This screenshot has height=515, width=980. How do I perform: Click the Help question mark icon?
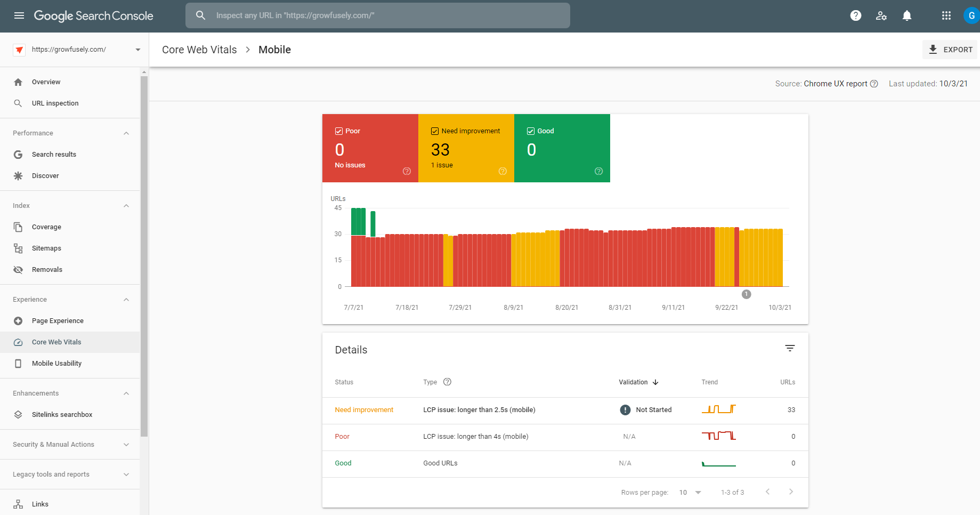[855, 15]
